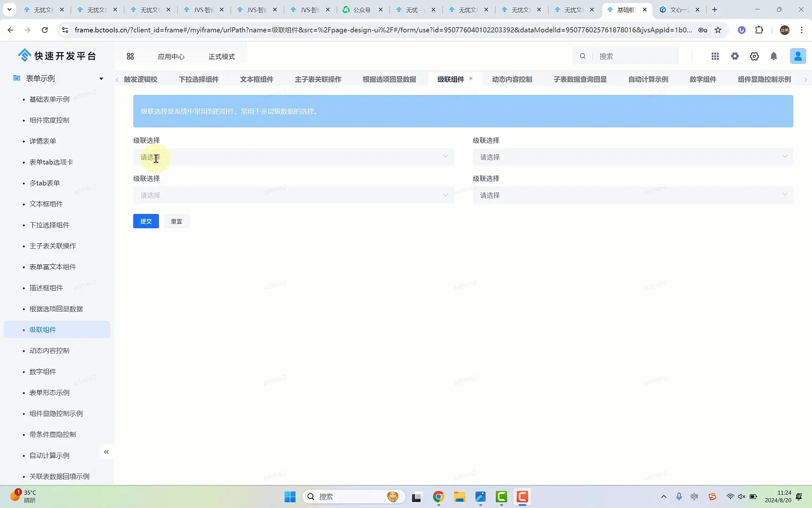The image size is (812, 508).
Task: Switch to the 文本框组件 tab
Action: click(257, 79)
